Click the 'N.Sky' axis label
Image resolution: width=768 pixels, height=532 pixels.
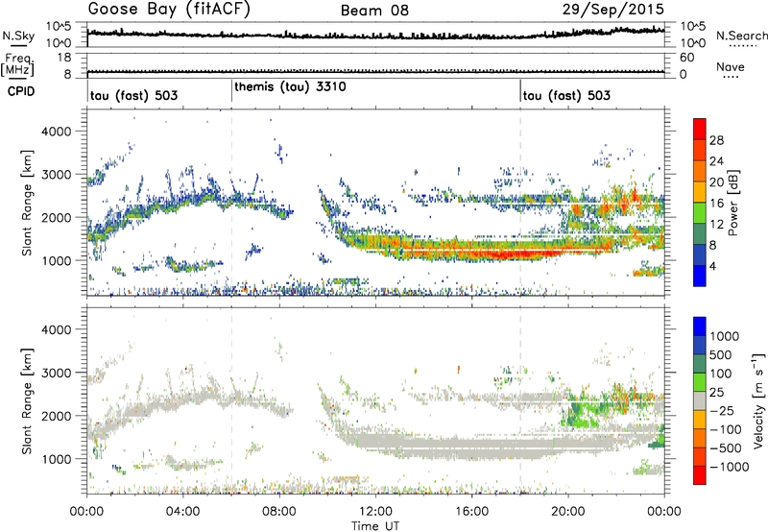pyautogui.click(x=18, y=36)
